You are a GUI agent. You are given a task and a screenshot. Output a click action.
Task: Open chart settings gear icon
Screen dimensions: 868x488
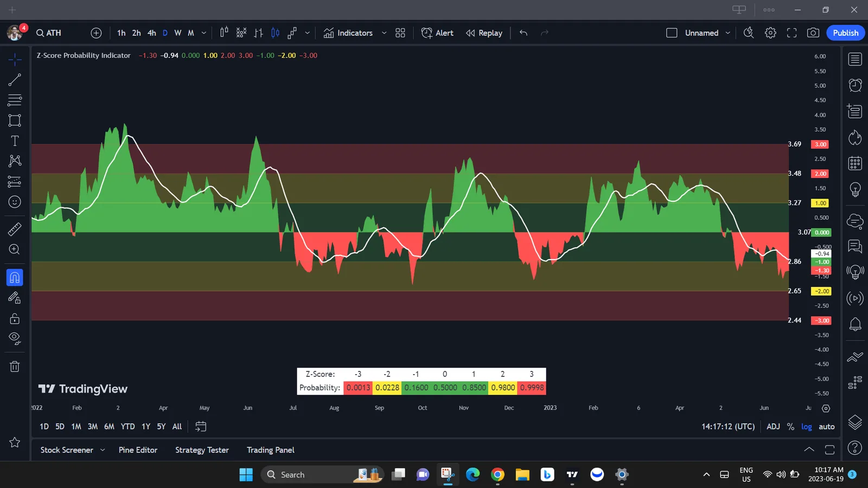click(770, 33)
